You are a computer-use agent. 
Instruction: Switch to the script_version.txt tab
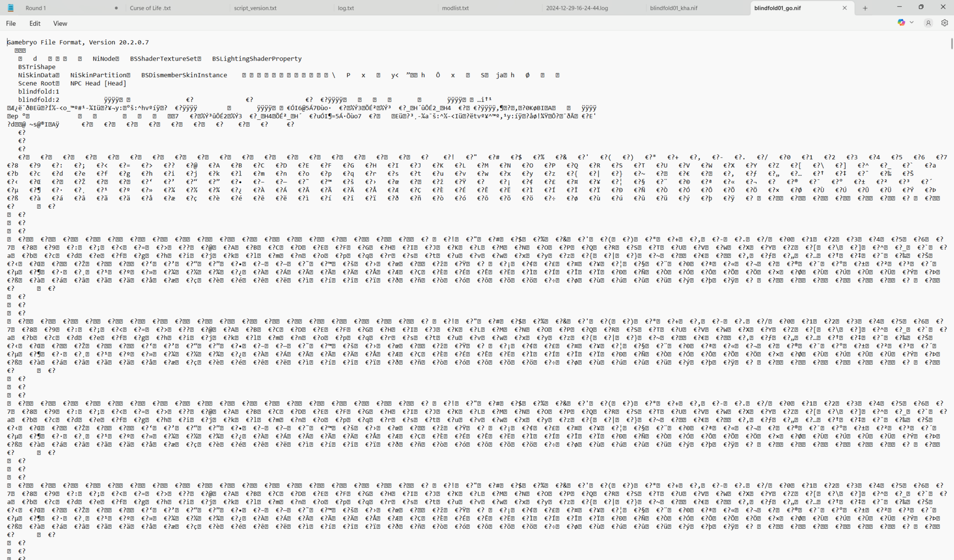(x=281, y=8)
